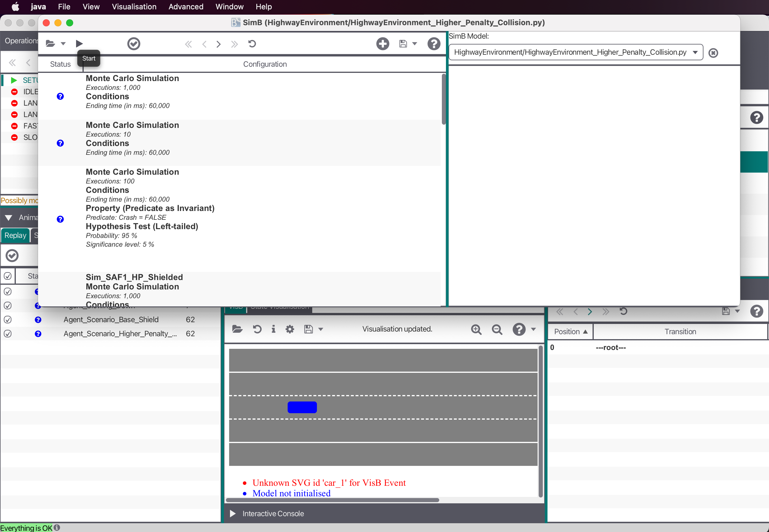
Task: Step forward in the History panel toolbar
Action: pos(590,312)
